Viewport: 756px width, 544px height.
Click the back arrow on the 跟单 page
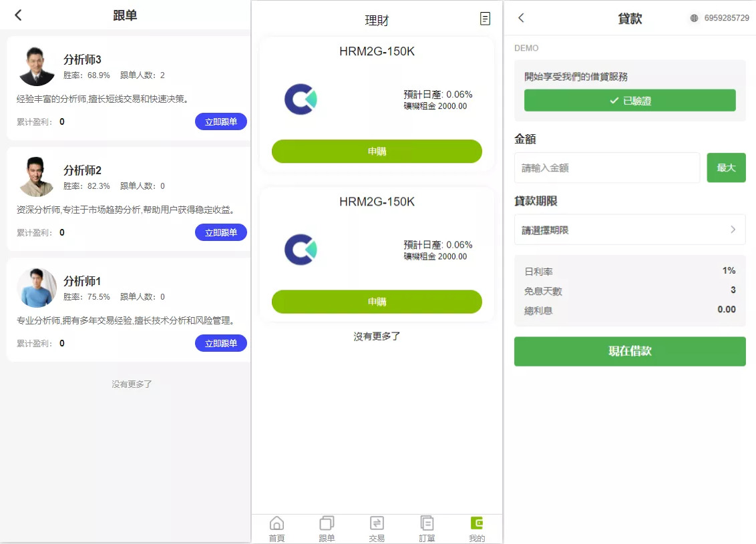point(18,15)
